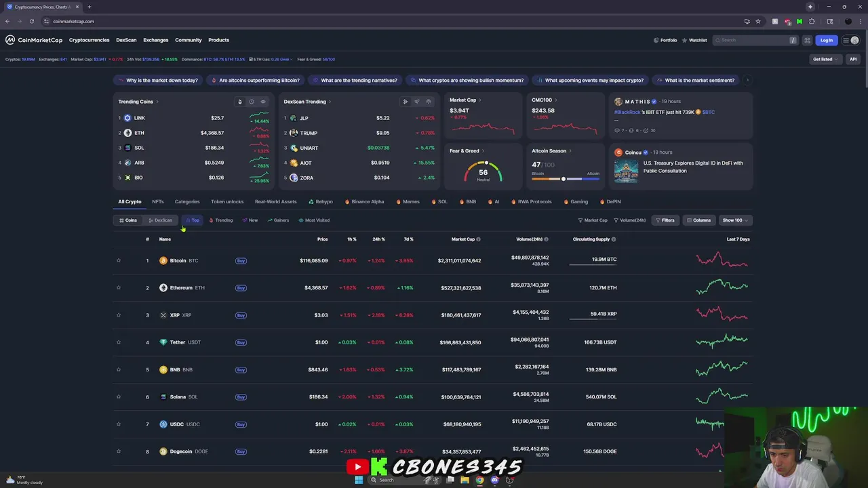Click the Log In button
The width and height of the screenshot is (868, 488).
click(826, 40)
